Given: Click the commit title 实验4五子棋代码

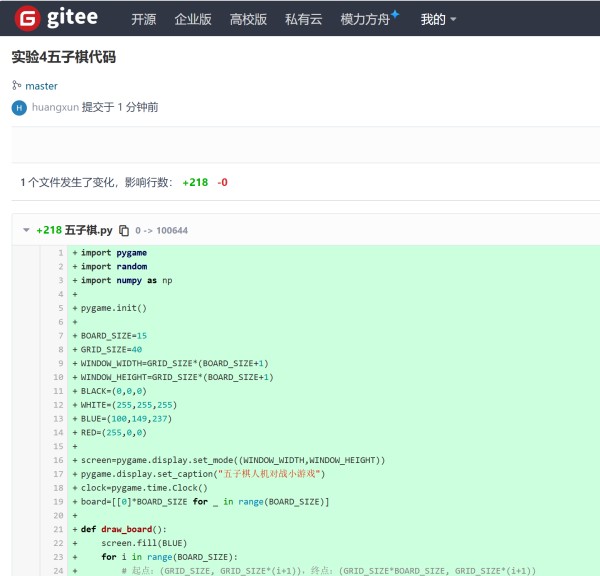Looking at the screenshot, I should [x=64, y=57].
